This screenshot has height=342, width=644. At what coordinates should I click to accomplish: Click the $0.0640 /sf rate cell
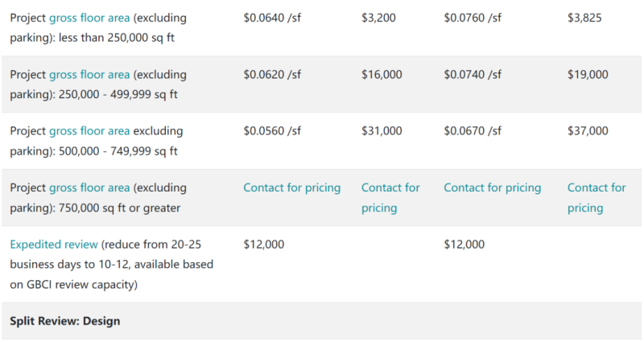click(x=272, y=18)
